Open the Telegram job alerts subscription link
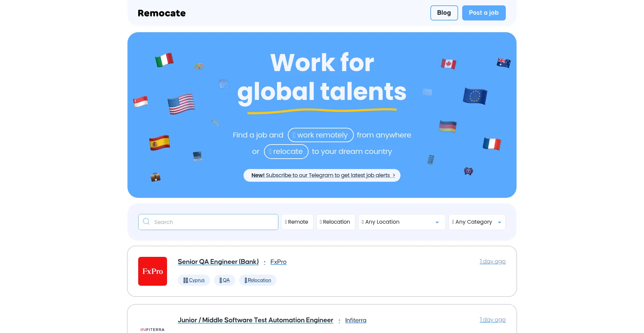Viewport: 644px width, 333px height. [322, 175]
